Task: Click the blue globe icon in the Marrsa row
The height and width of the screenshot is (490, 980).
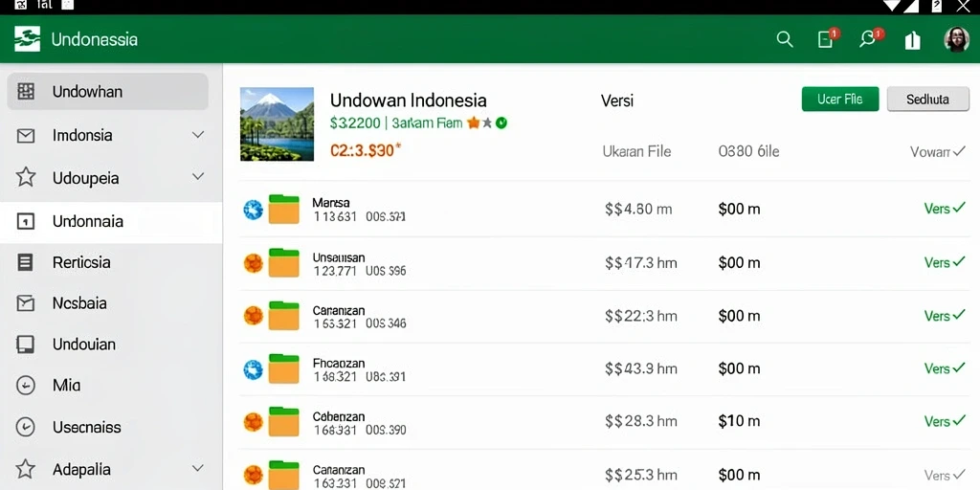Action: (253, 210)
